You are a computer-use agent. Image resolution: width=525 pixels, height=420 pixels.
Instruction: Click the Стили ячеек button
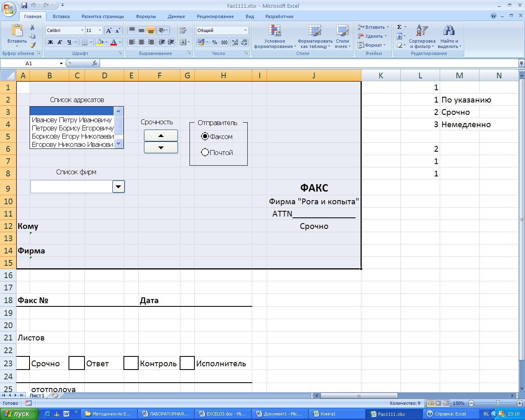tap(342, 36)
